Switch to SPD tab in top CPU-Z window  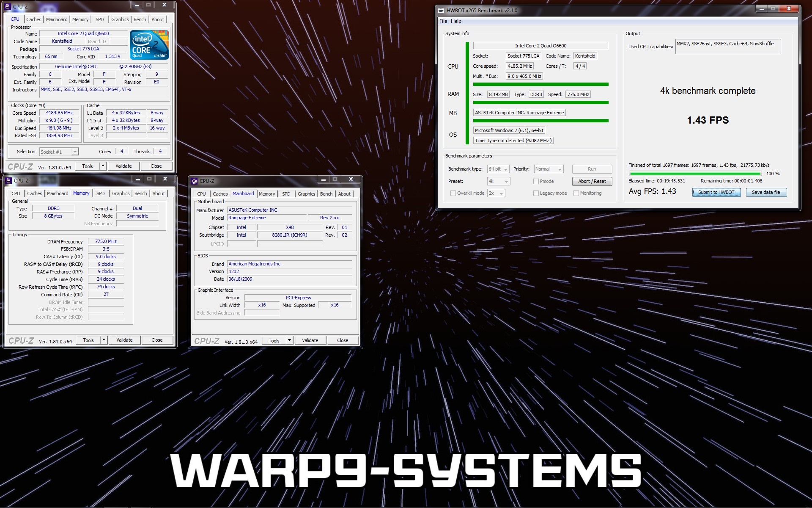point(99,19)
